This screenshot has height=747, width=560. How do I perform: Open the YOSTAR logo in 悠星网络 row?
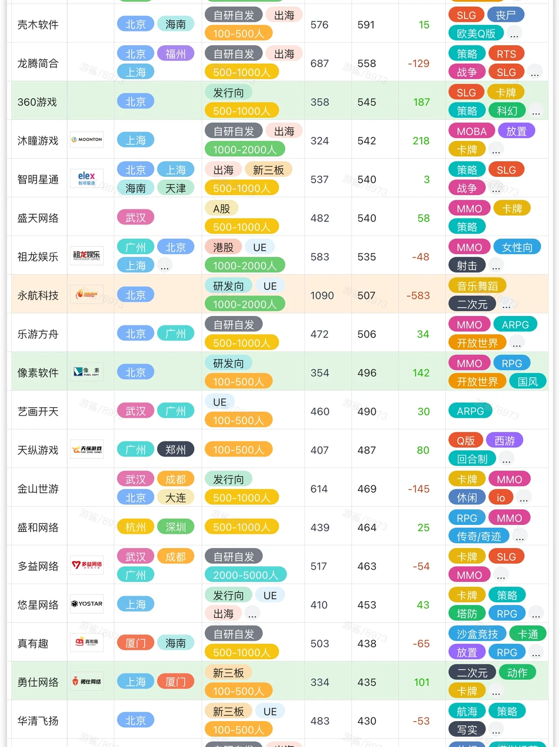[87, 604]
